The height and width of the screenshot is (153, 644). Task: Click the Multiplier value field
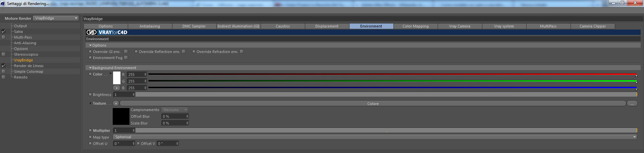pos(124,131)
